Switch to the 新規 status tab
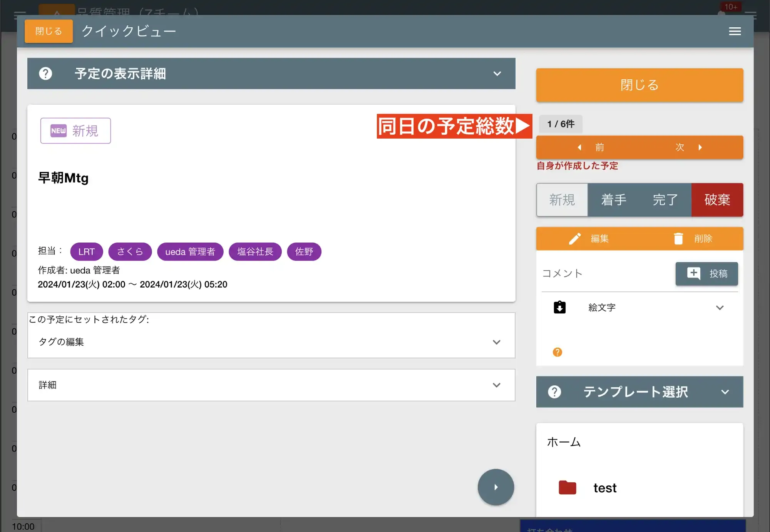This screenshot has height=532, width=770. pos(562,200)
